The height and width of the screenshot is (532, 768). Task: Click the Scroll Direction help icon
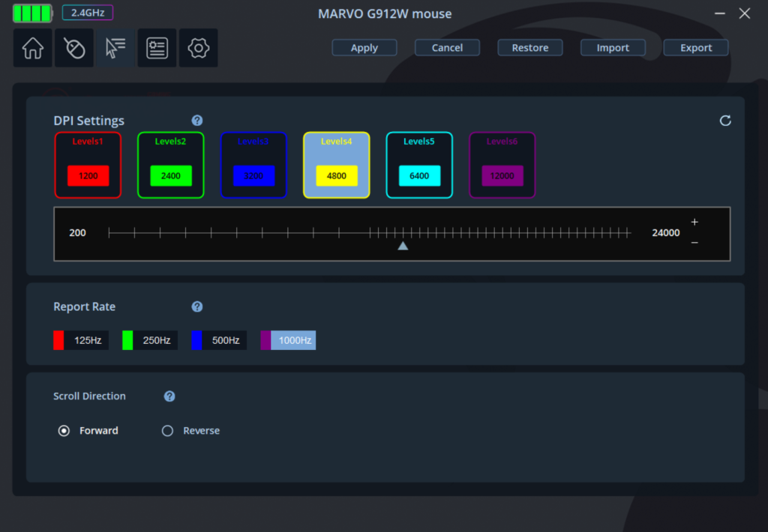pos(169,396)
